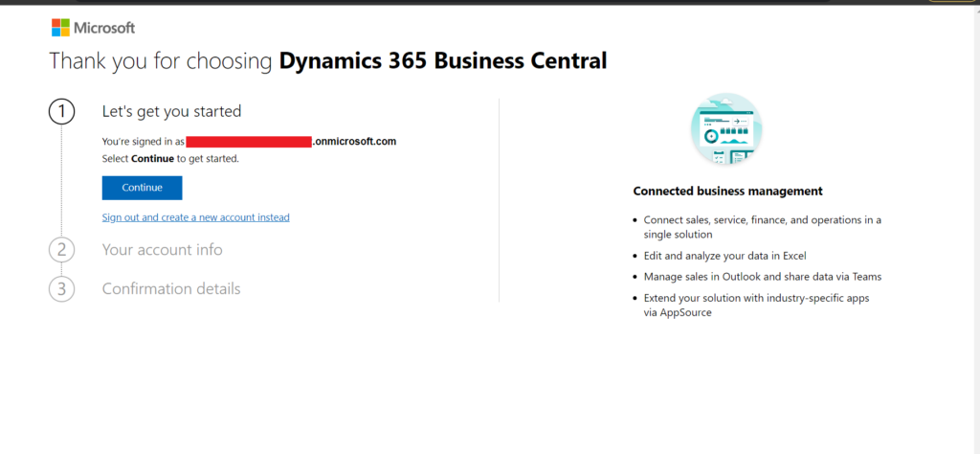
Task: Click the 'Dynamics 365 Business Central' title
Action: pyautogui.click(x=443, y=60)
